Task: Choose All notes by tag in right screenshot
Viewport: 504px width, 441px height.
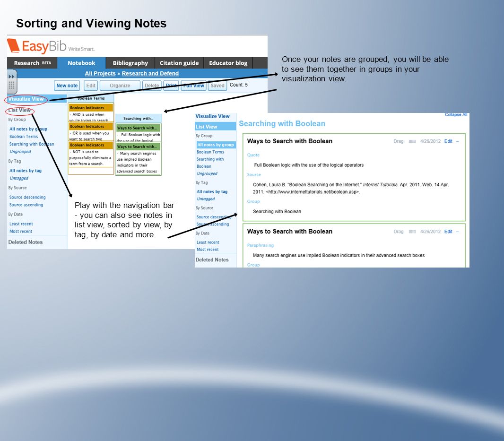Action: coord(212,192)
